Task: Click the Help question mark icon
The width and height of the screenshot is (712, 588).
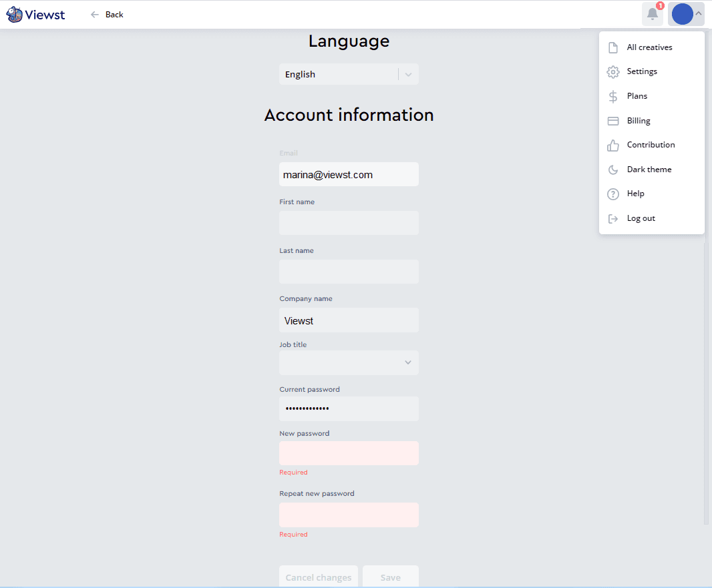Action: click(x=612, y=194)
